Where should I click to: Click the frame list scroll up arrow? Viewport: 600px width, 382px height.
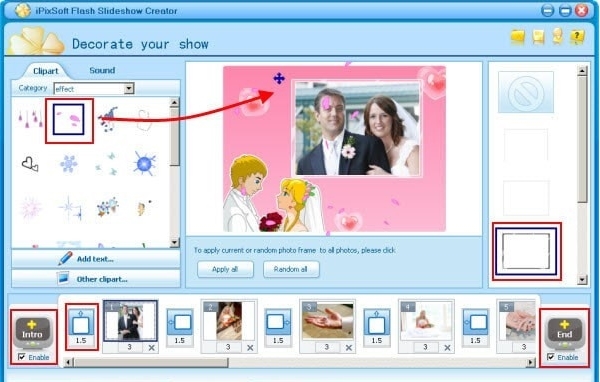click(582, 70)
